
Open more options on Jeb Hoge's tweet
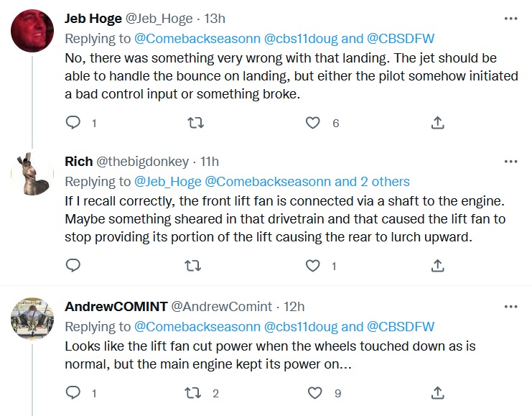(510, 18)
